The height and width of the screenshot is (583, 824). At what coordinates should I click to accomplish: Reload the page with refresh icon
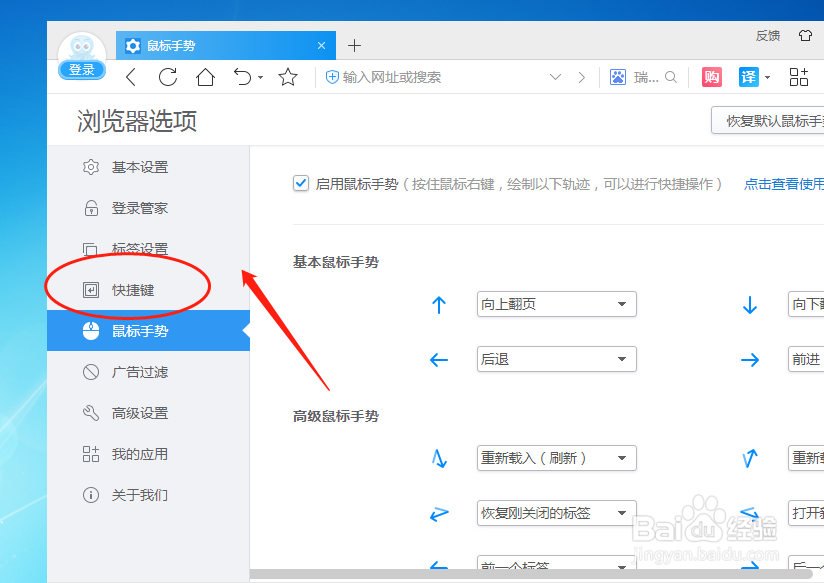click(x=168, y=77)
